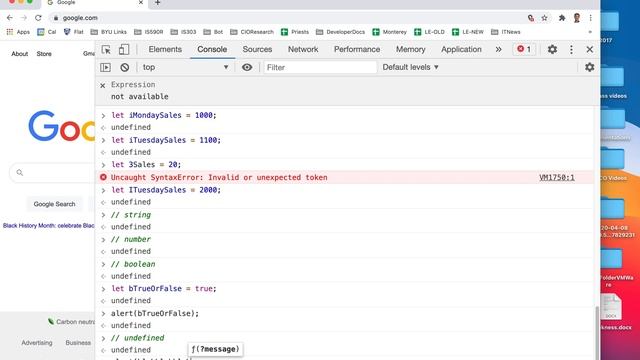This screenshot has height=360, width=640.
Task: Open the Chrome profile avatar
Action: 577,18
